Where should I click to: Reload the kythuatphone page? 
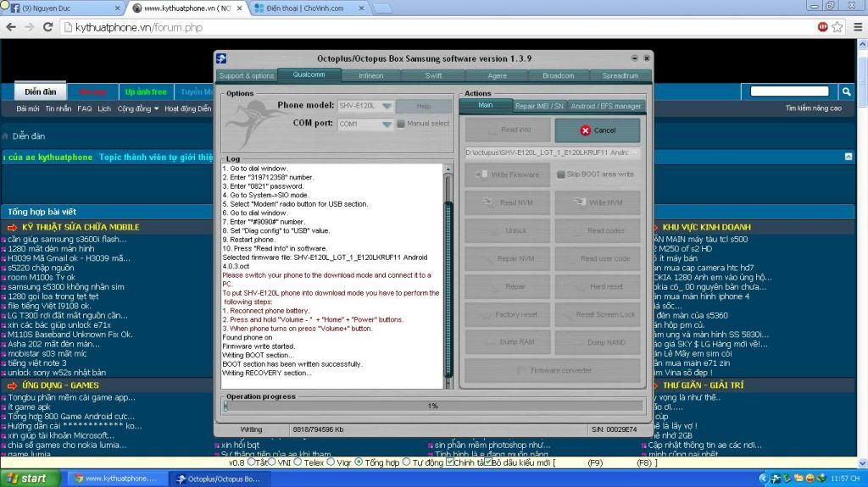point(47,27)
